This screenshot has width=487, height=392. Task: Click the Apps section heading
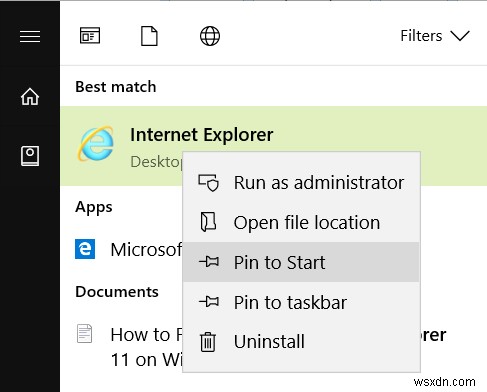point(94,207)
